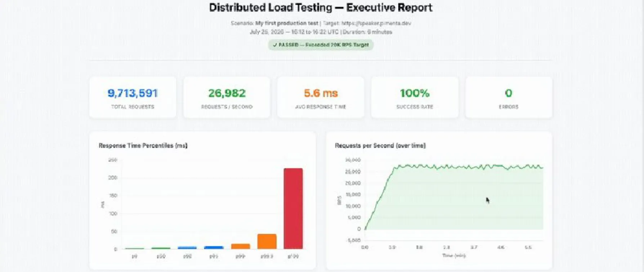Viewport: 644px width, 272px height.
Task: Click the 5.6 ms average response value
Action: pyautogui.click(x=321, y=93)
